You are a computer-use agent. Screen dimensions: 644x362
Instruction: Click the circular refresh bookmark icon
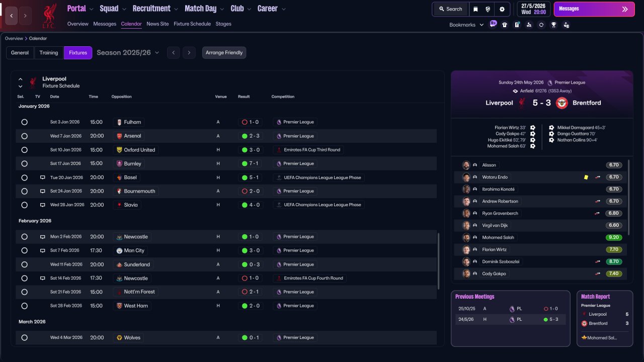541,25
